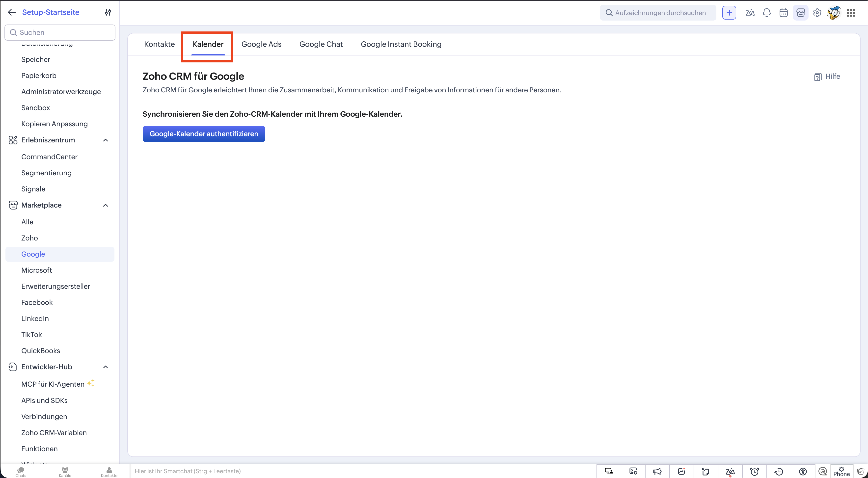Open the setup gear icon
The height and width of the screenshot is (478, 868).
[817, 13]
